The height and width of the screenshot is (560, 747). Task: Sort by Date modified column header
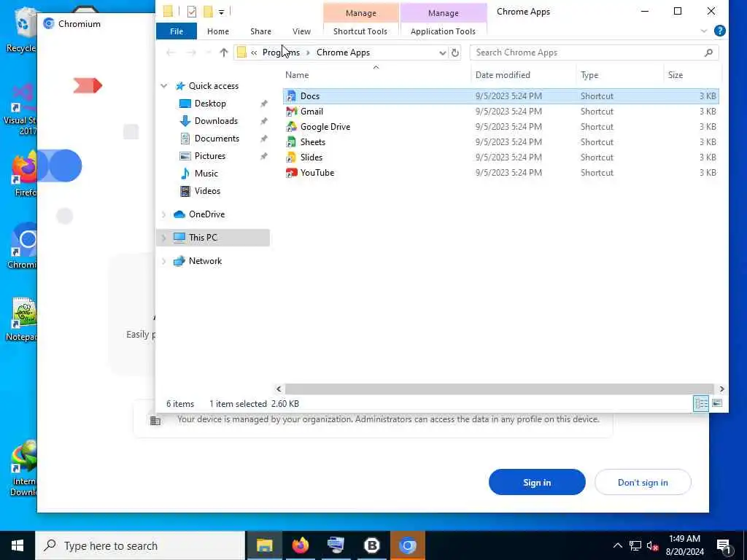[523, 75]
